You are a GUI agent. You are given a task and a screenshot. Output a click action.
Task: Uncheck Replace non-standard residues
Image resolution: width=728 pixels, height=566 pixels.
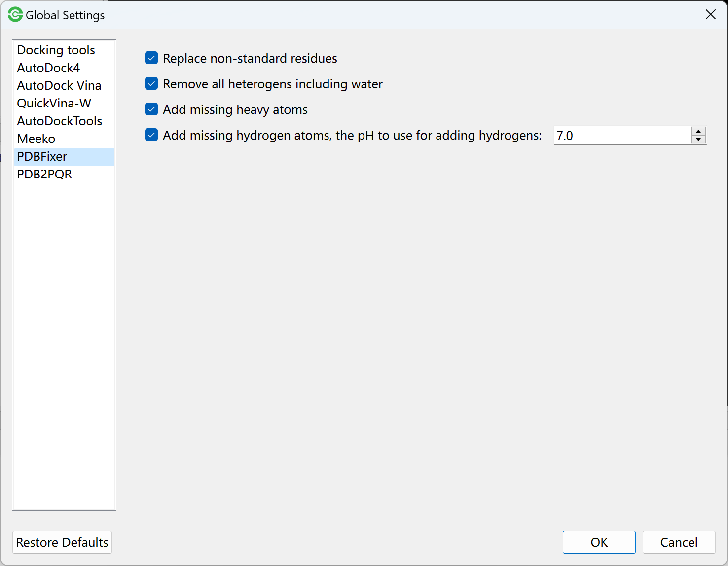[x=151, y=58]
